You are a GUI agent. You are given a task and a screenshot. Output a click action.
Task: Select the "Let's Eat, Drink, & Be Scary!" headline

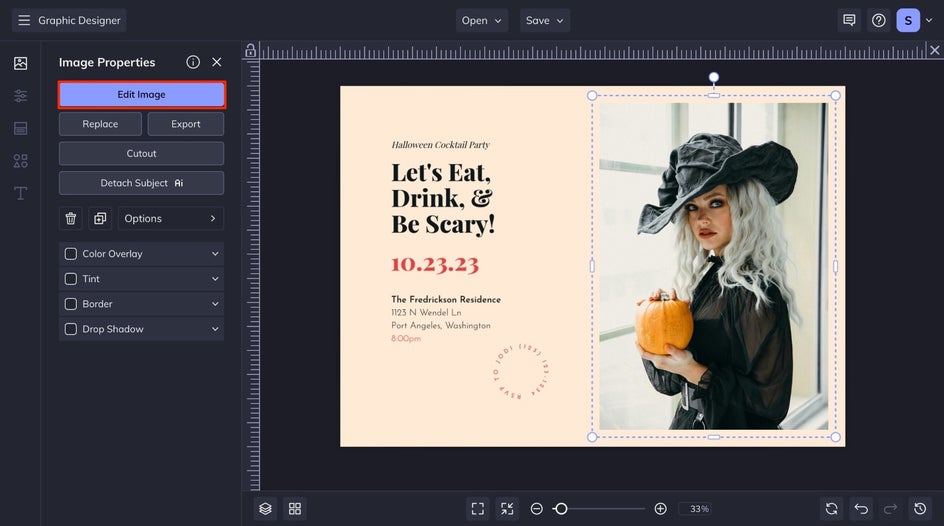tap(443, 199)
